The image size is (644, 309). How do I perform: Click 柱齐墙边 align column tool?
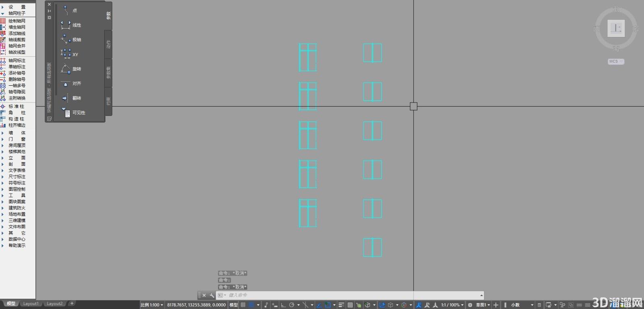tap(13, 125)
